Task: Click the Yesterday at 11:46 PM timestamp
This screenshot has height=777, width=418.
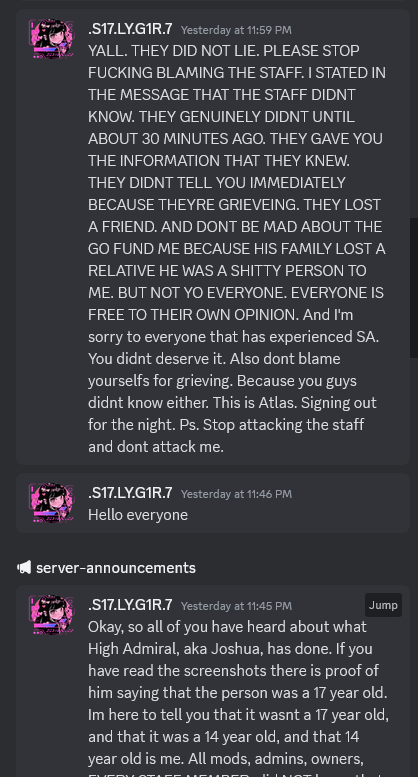Action: point(236,494)
